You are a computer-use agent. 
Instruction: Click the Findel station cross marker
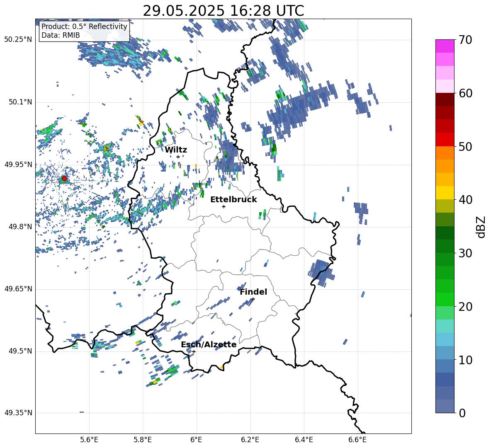pyautogui.click(x=253, y=299)
